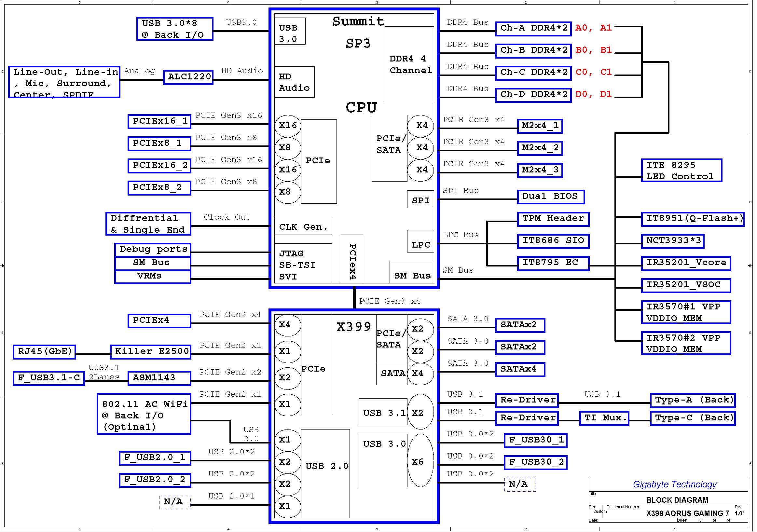Select the ASM1143 controller block
This screenshot has height=532, width=757.
coord(159,378)
